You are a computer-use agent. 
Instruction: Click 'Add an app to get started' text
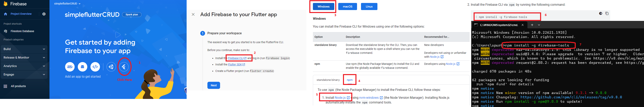[83, 77]
